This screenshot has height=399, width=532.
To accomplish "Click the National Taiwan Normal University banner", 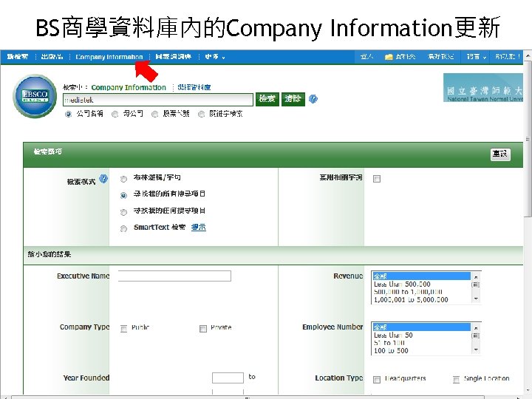I will pyautogui.click(x=483, y=87).
